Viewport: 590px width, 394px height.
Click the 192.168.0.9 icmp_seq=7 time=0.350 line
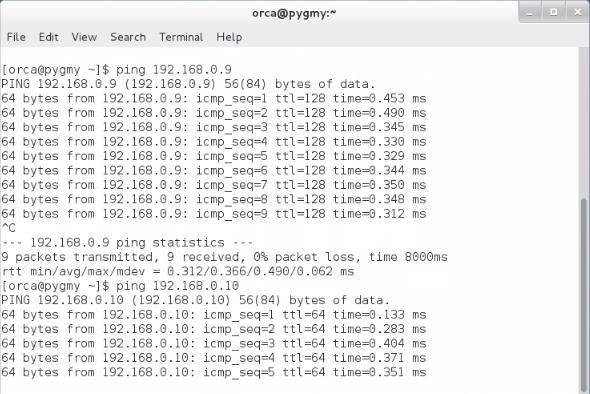pyautogui.click(x=214, y=185)
